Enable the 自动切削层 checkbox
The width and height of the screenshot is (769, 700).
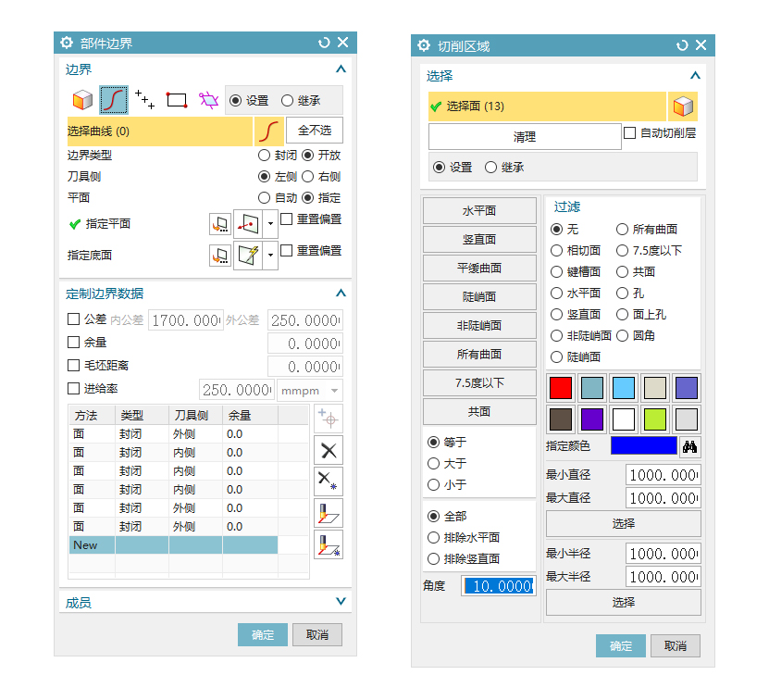[x=630, y=133]
